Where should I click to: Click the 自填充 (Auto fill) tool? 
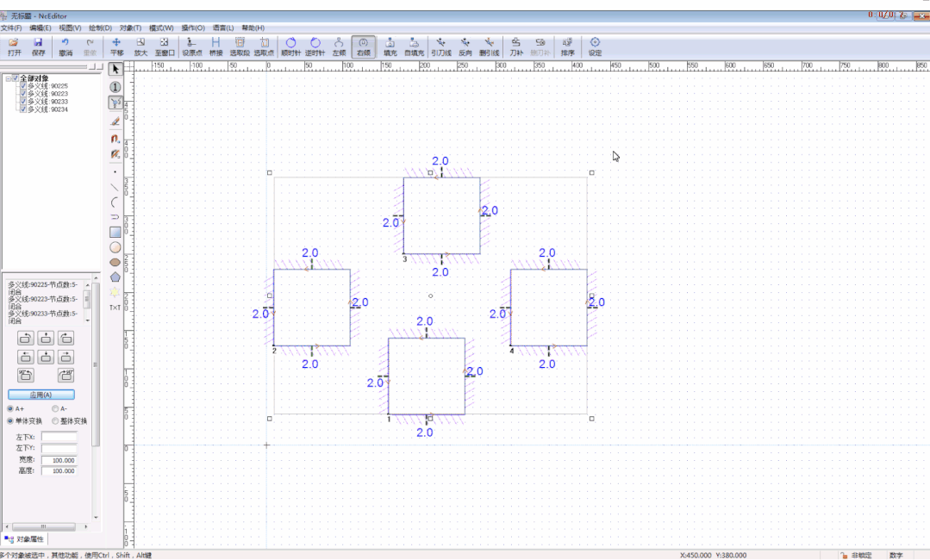(x=414, y=47)
